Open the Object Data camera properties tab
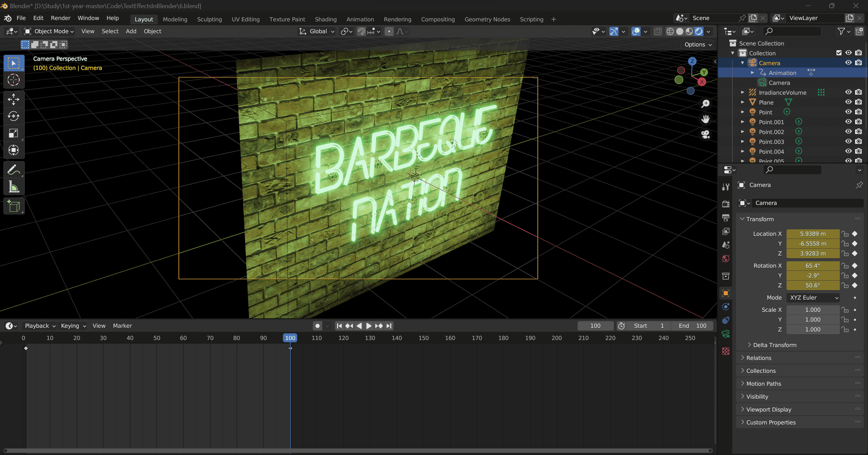 pos(726,334)
